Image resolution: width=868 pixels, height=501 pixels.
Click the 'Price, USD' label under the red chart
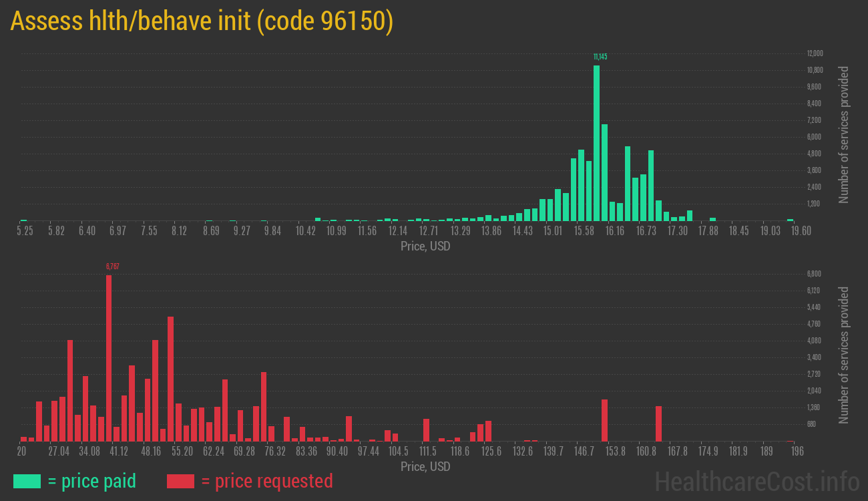(425, 466)
